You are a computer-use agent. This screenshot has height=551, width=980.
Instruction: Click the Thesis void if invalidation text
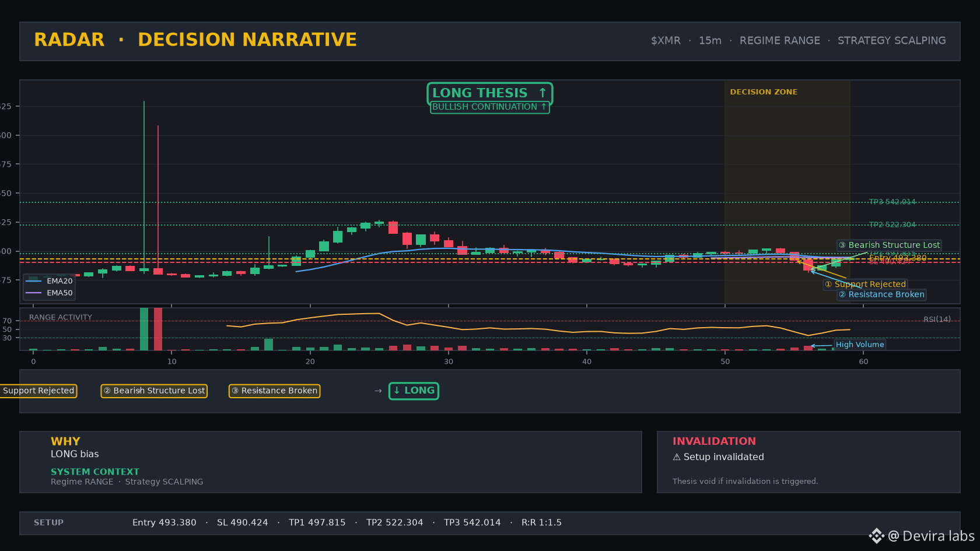745,481
